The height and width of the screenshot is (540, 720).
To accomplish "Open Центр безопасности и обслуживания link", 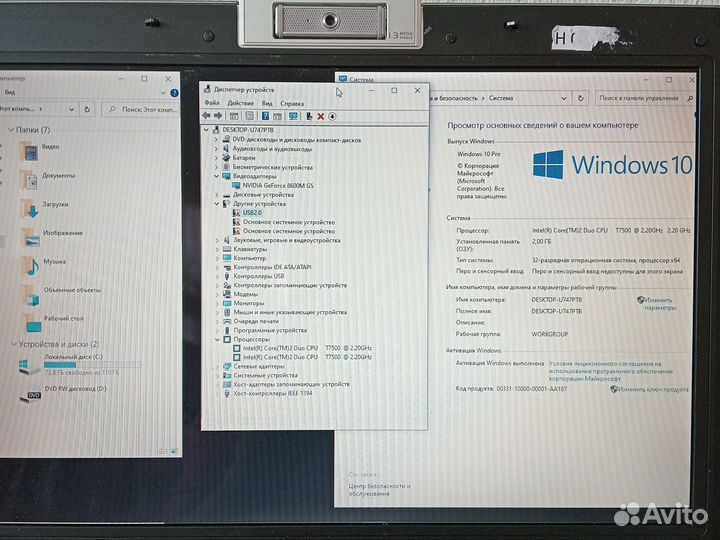I will (379, 489).
